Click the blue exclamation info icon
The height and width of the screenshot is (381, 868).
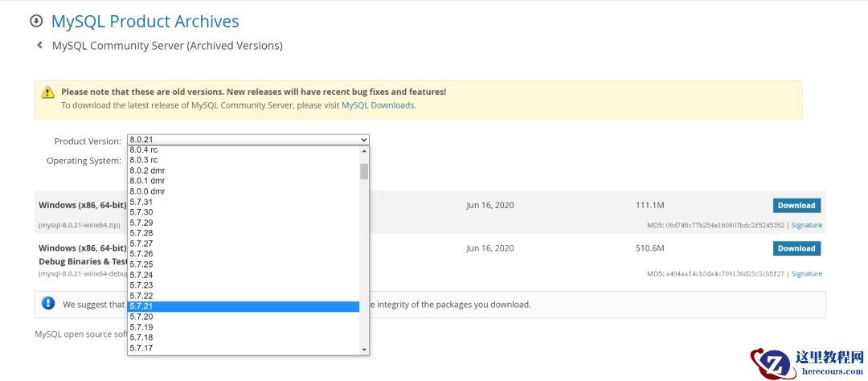(x=48, y=303)
